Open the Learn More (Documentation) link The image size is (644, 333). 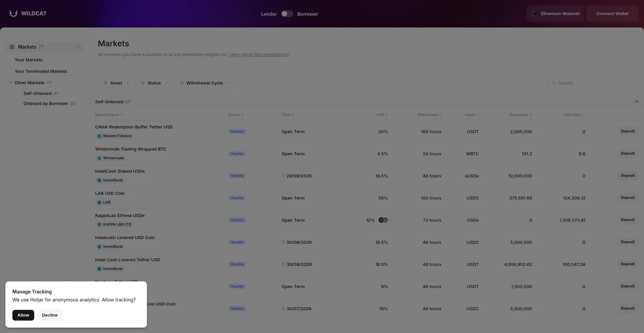(x=259, y=55)
